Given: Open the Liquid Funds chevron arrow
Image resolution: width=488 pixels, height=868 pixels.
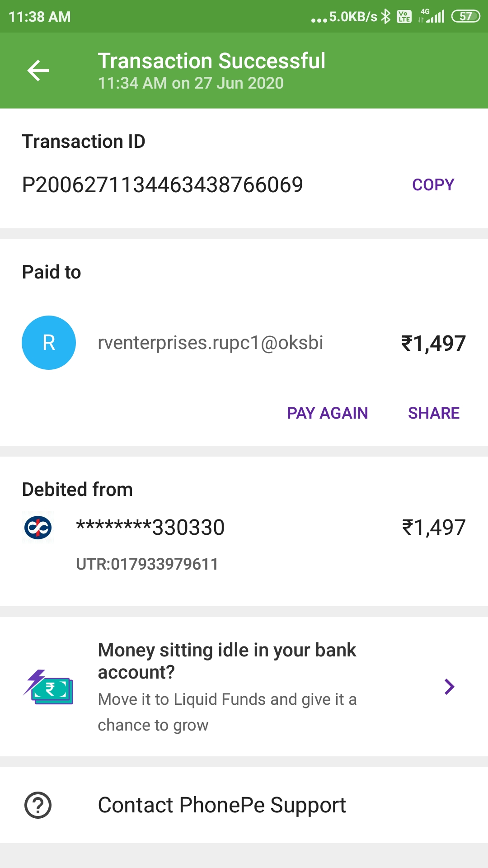Looking at the screenshot, I should tap(449, 687).
